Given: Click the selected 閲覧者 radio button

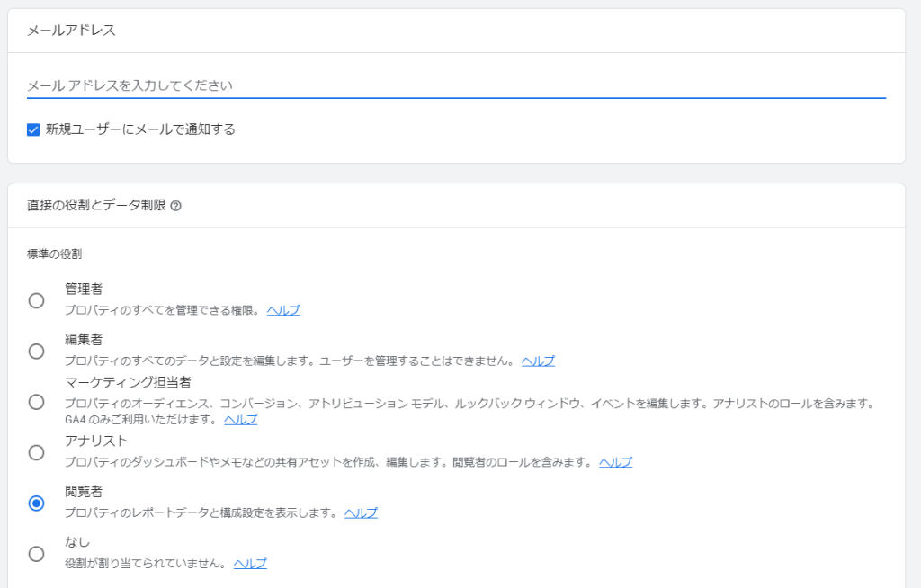Looking at the screenshot, I should pyautogui.click(x=36, y=503).
